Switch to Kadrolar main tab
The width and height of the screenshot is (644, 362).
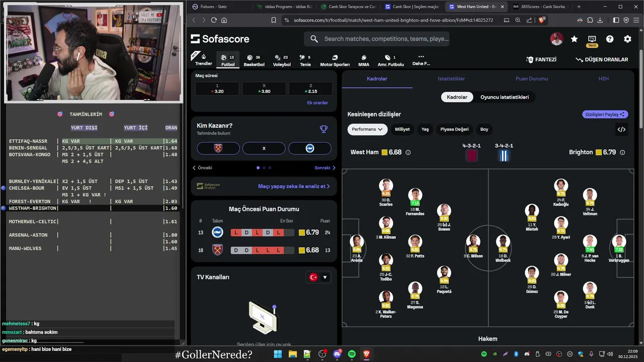[x=377, y=79]
